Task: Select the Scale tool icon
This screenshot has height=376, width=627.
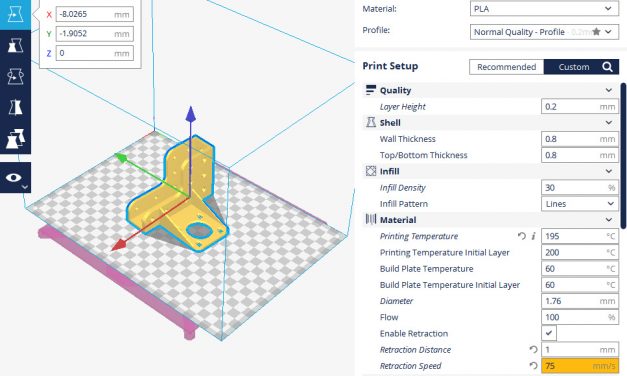Action: tap(15, 46)
